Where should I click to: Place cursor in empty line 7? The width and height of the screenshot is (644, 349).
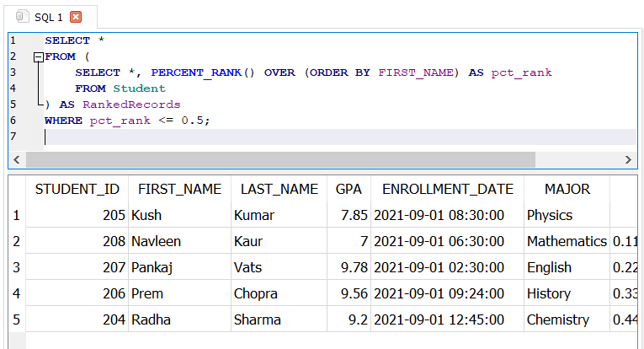pyautogui.click(x=340, y=137)
